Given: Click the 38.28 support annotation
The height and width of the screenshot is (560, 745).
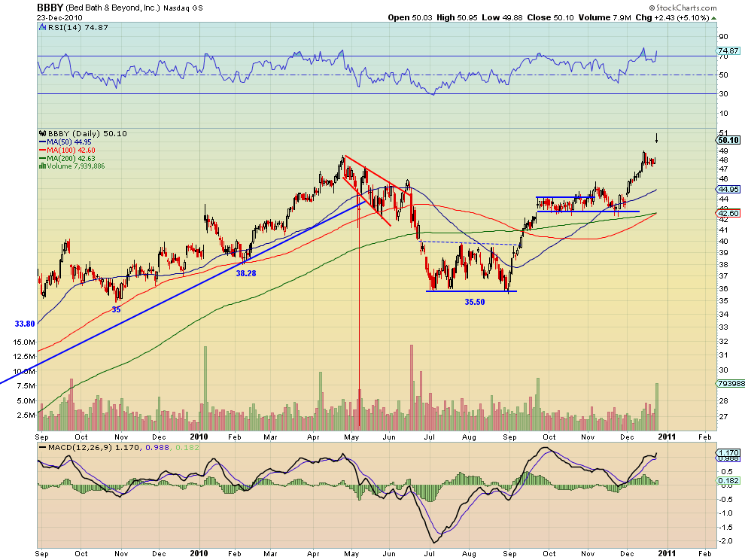Looking at the screenshot, I should [x=246, y=273].
